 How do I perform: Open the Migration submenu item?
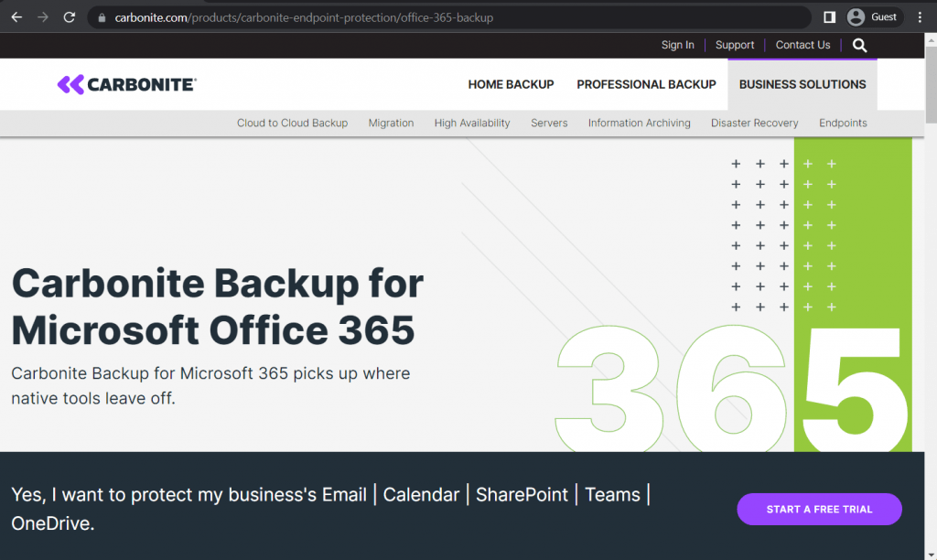point(391,124)
